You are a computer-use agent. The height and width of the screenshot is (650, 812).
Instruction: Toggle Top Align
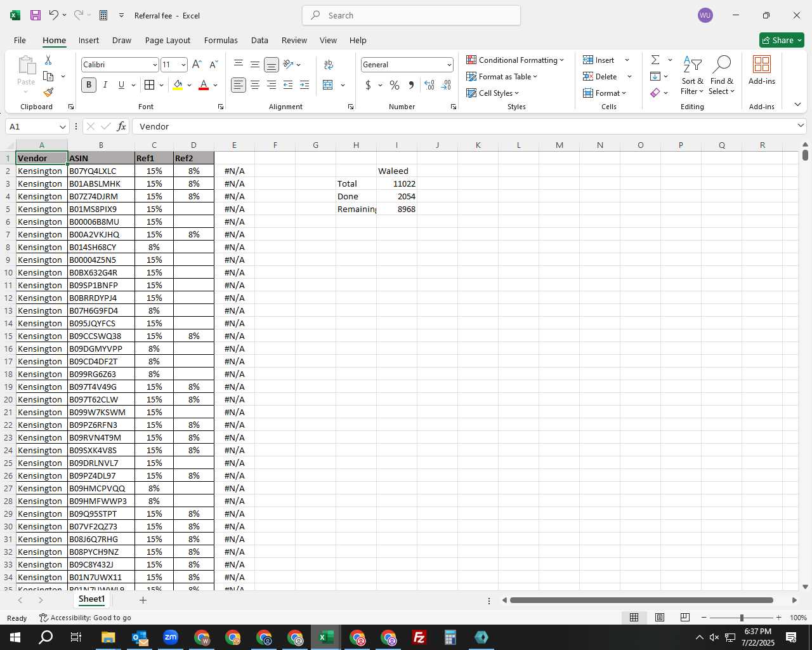coord(239,64)
